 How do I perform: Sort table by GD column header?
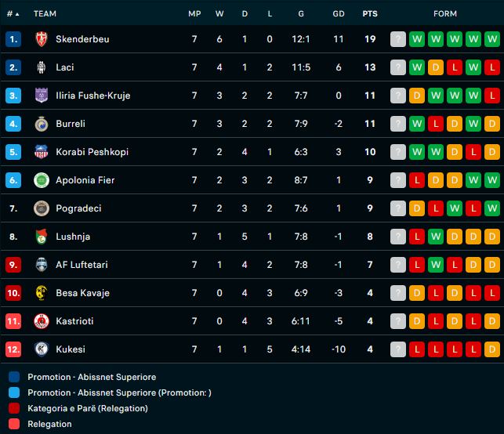(338, 14)
